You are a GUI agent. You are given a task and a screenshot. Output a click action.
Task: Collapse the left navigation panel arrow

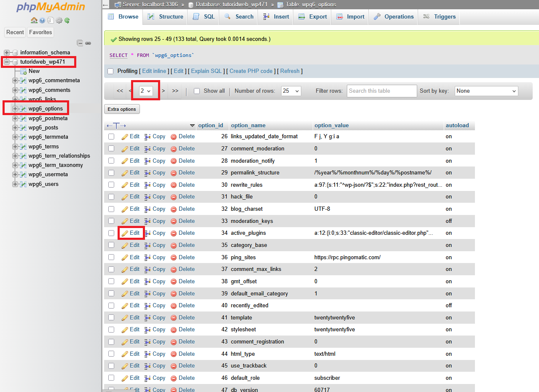[105, 5]
